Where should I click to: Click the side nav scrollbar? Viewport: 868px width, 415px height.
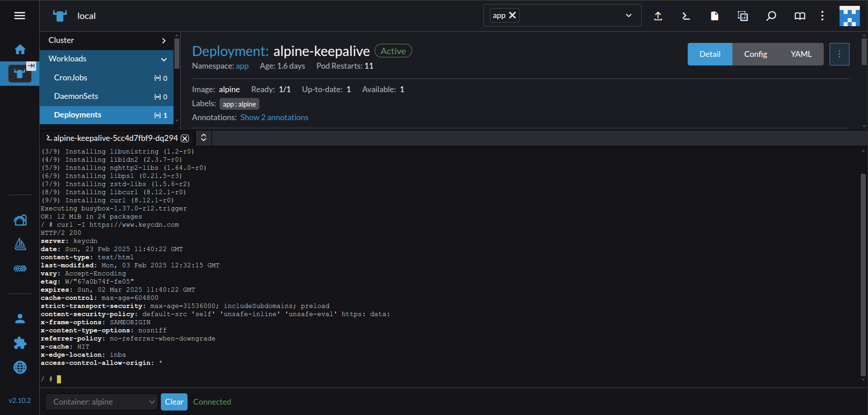(x=177, y=53)
